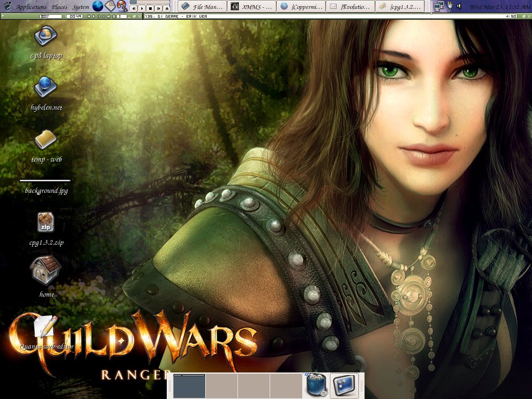Adjust the panel player applet seek bar
The image size is (532, 399).
[x=150, y=2]
